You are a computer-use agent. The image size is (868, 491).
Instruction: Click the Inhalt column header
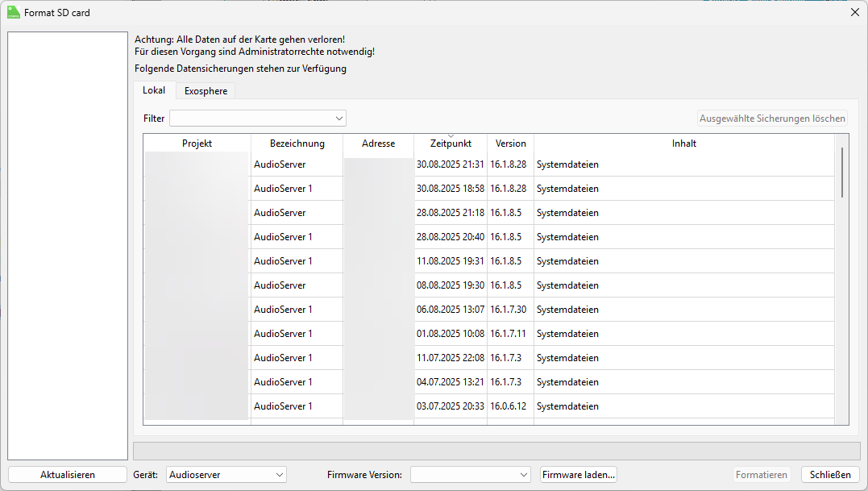pos(683,144)
